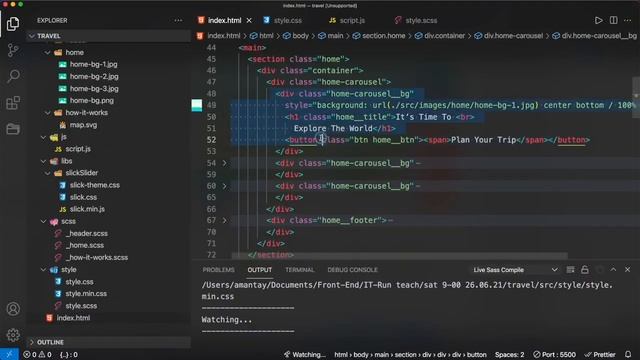Open the Live Sass Compile output dropdown
Screen dimensions: 640x360
(515, 270)
